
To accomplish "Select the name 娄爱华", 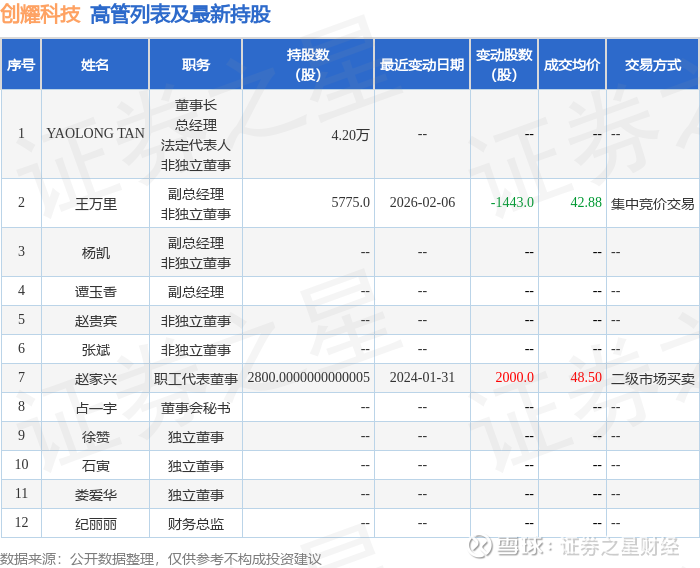I will pyautogui.click(x=96, y=495).
